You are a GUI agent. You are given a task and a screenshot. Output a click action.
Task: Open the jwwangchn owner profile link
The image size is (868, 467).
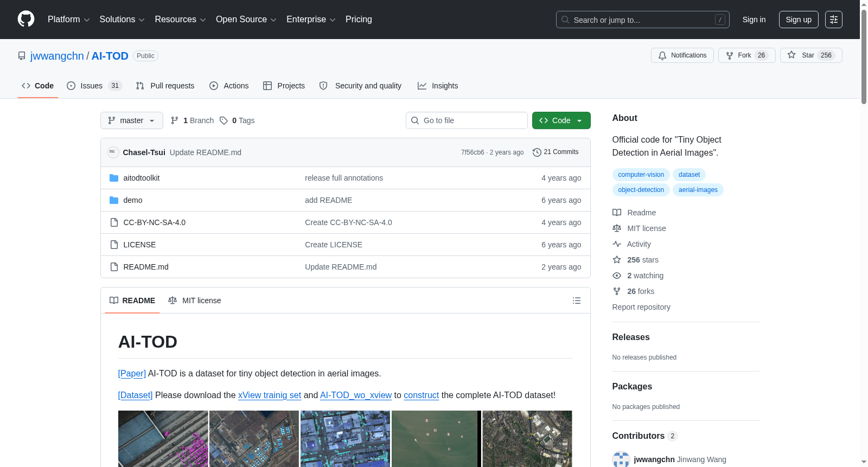coord(57,56)
